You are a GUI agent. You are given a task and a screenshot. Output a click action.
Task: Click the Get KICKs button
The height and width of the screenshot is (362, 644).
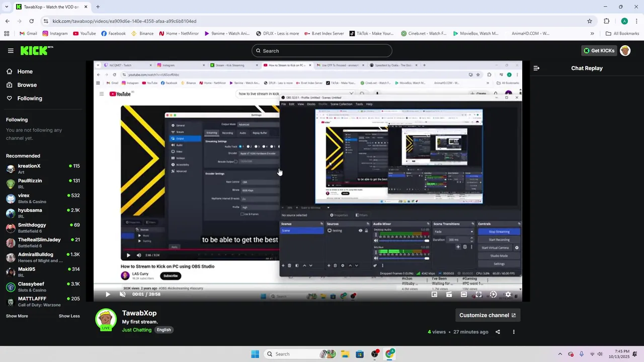pos(599,51)
